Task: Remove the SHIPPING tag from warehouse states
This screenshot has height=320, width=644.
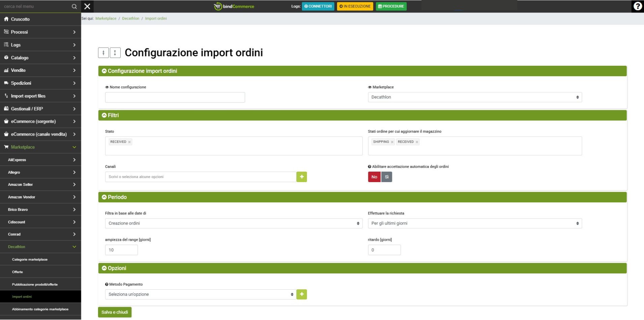Action: [392, 142]
